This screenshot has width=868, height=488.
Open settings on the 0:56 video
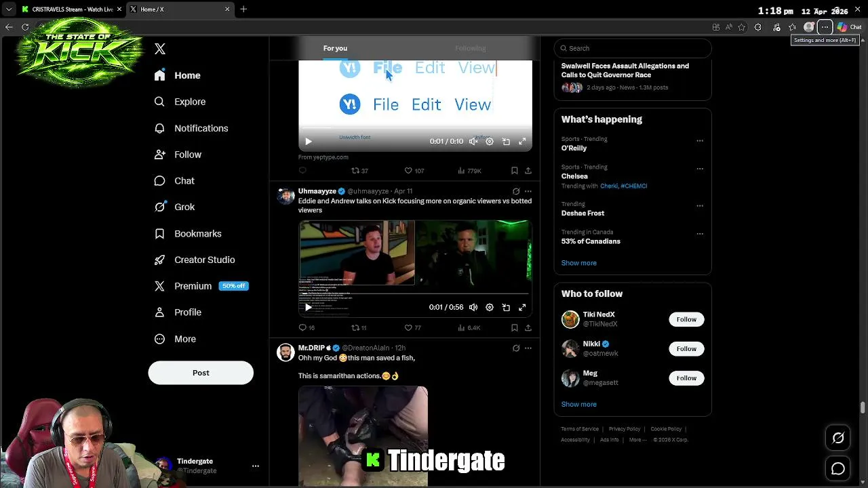pos(490,308)
